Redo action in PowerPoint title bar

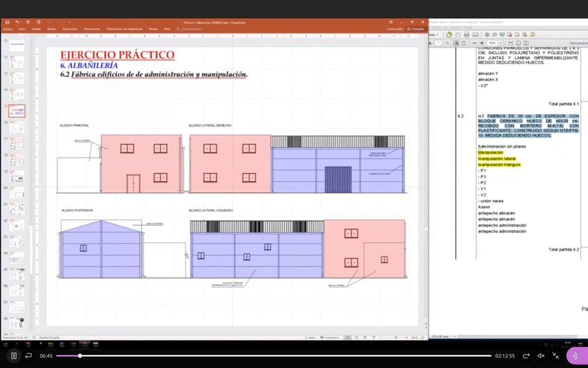point(28,22)
